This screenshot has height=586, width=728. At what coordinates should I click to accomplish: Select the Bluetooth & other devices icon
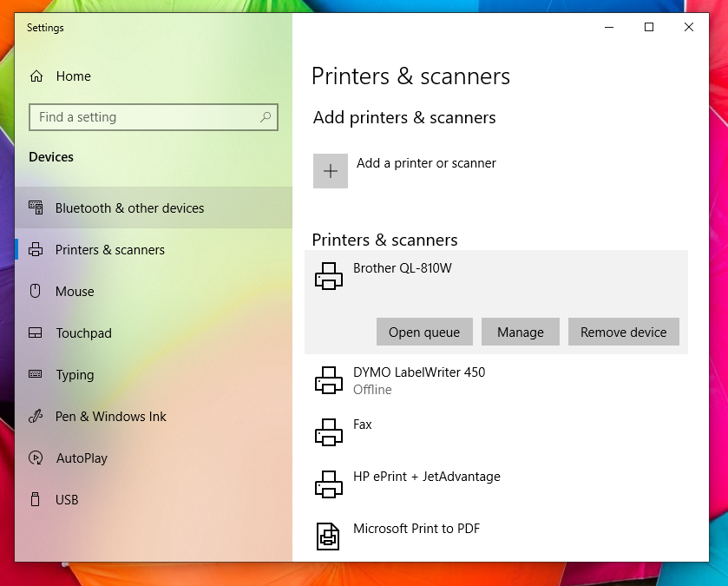[x=35, y=207]
